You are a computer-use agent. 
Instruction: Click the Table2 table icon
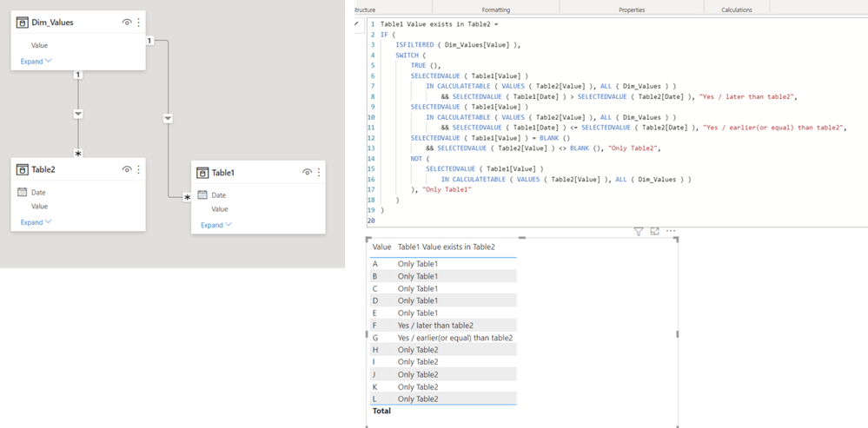[22, 169]
